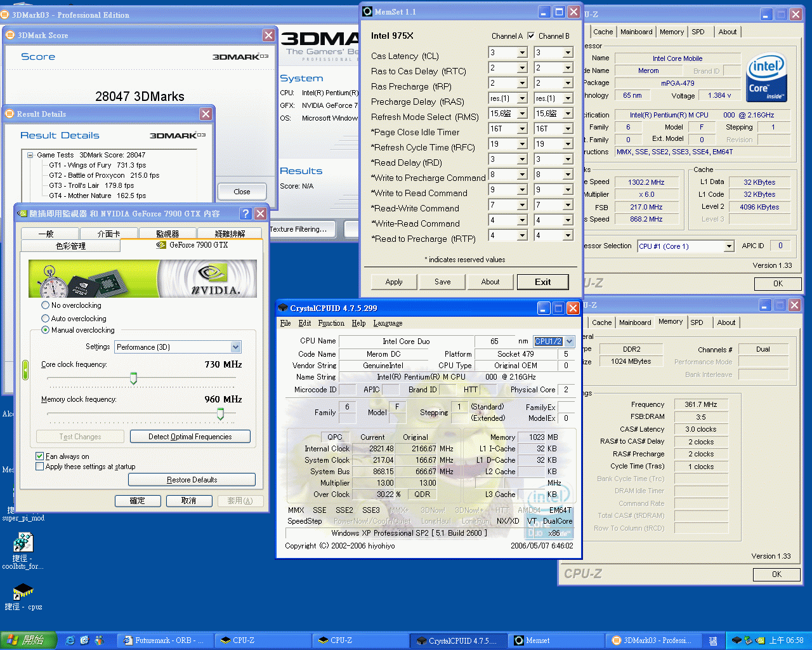This screenshot has width=812, height=650.
Task: Click Detect Optimal Frequencies button
Action: coord(190,437)
